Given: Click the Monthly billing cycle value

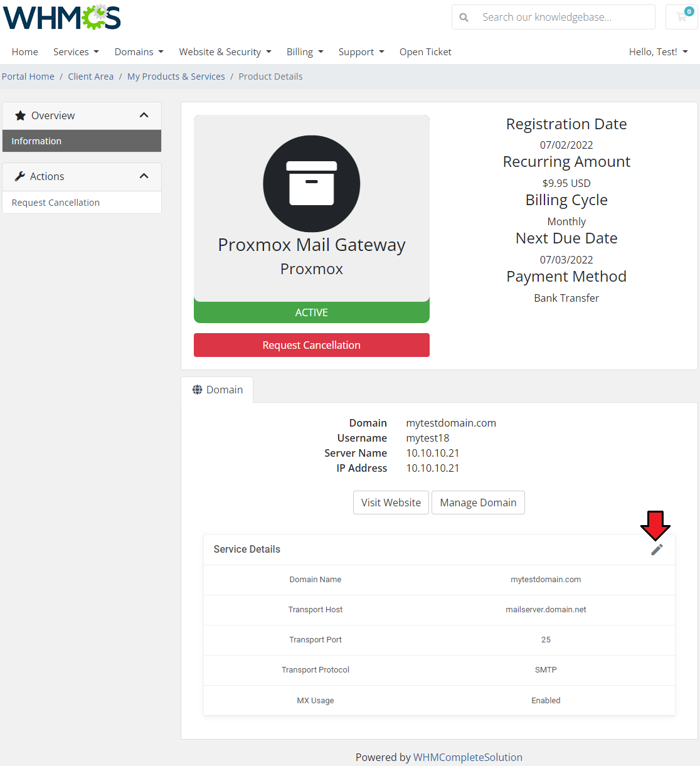Looking at the screenshot, I should pyautogui.click(x=566, y=221).
